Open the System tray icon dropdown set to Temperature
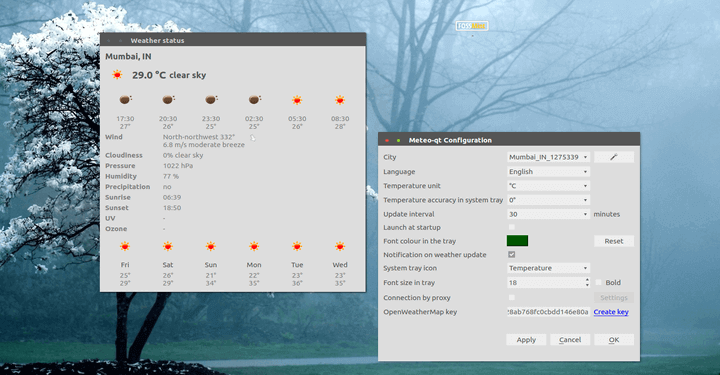Viewport: 720px width, 375px height. tap(548, 268)
